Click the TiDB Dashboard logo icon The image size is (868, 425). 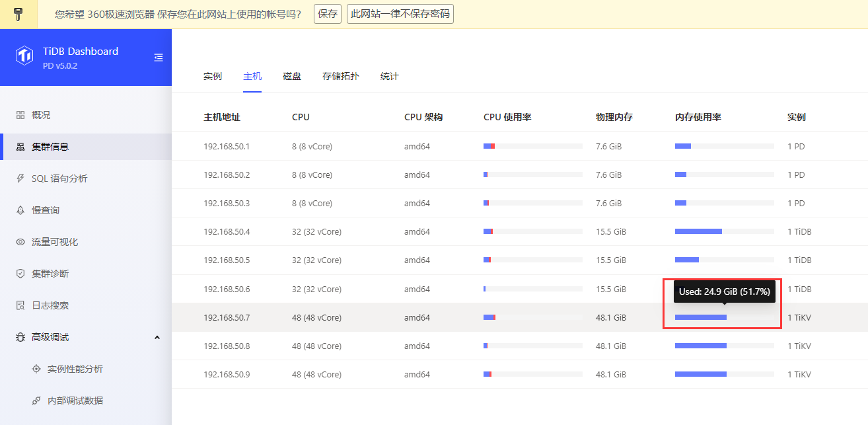[x=24, y=56]
